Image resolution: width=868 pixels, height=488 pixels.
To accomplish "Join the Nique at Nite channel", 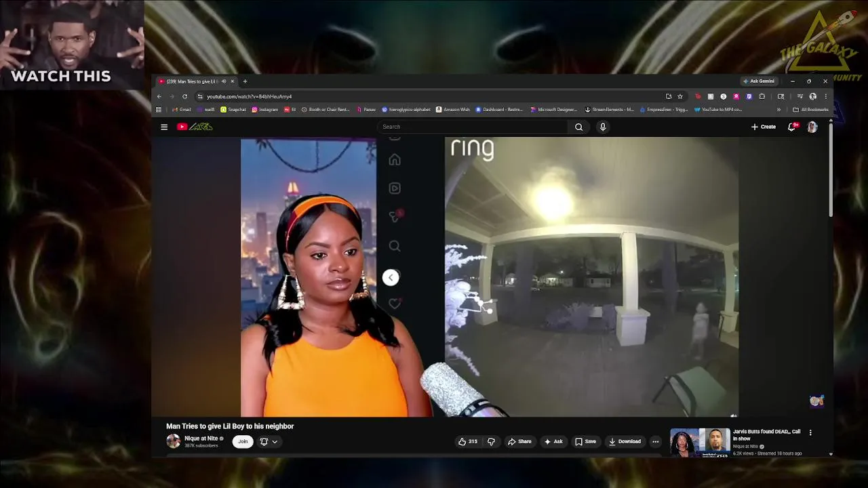I will click(x=243, y=441).
